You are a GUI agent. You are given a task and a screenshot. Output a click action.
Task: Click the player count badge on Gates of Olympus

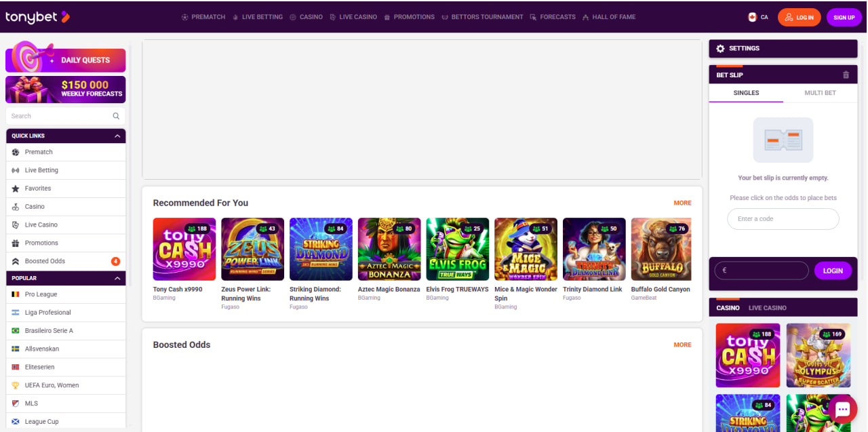(833, 334)
